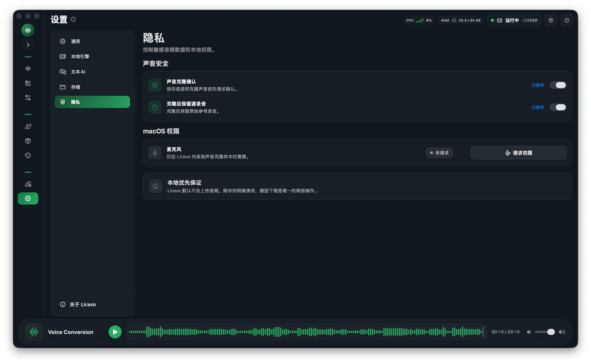Click the 请求权限 microphone button

tap(519, 153)
